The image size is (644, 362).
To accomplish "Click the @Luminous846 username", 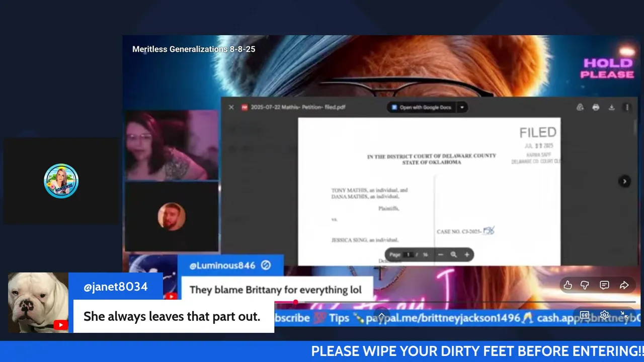I will [222, 265].
